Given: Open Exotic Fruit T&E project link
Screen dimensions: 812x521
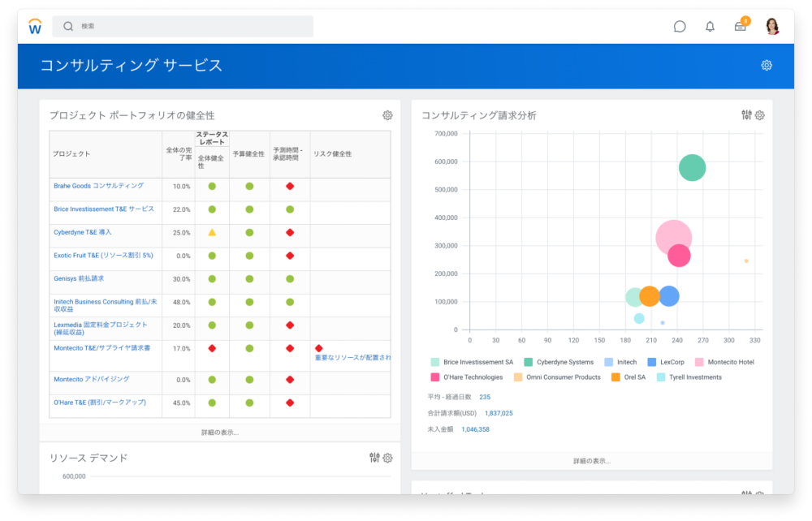Looking at the screenshot, I should [x=103, y=256].
